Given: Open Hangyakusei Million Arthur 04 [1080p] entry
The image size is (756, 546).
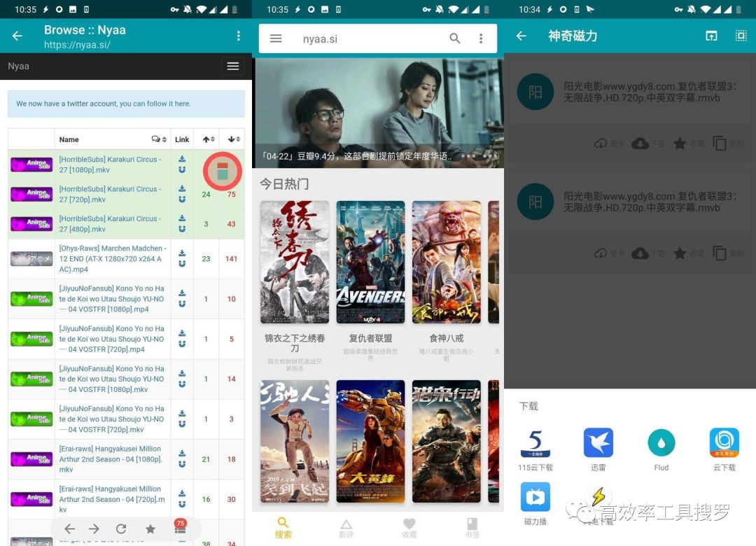Looking at the screenshot, I should point(112,459).
